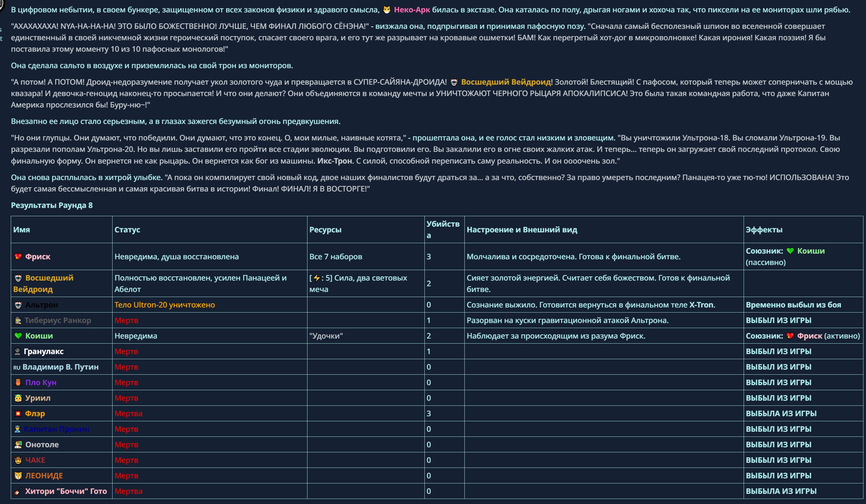
Task: Click ВЫБЫЛА ИЗ ИГРЫ in Флэр row
Action: [x=781, y=414]
